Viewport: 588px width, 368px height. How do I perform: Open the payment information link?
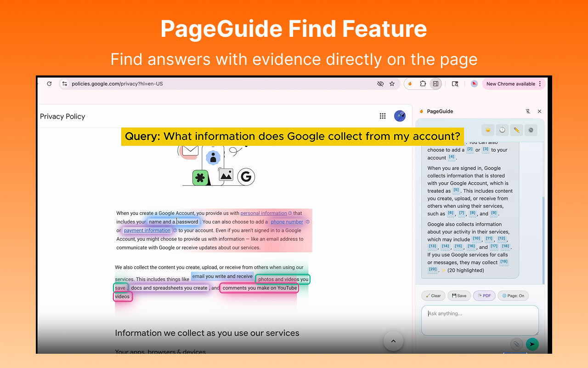tap(147, 230)
